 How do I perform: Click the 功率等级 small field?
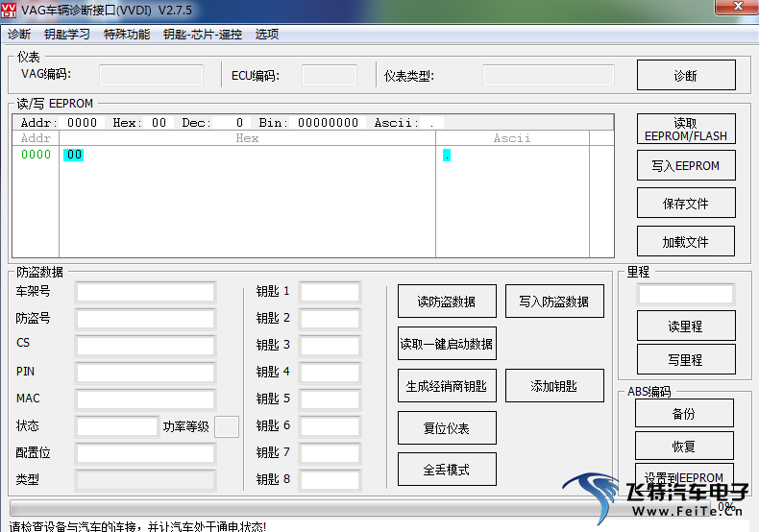227,426
